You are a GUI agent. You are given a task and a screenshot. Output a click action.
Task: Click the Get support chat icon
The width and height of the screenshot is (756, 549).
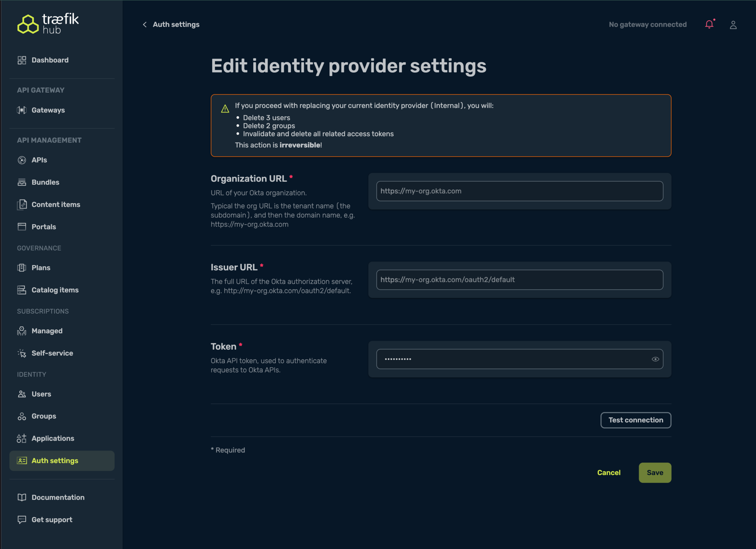coord(22,520)
